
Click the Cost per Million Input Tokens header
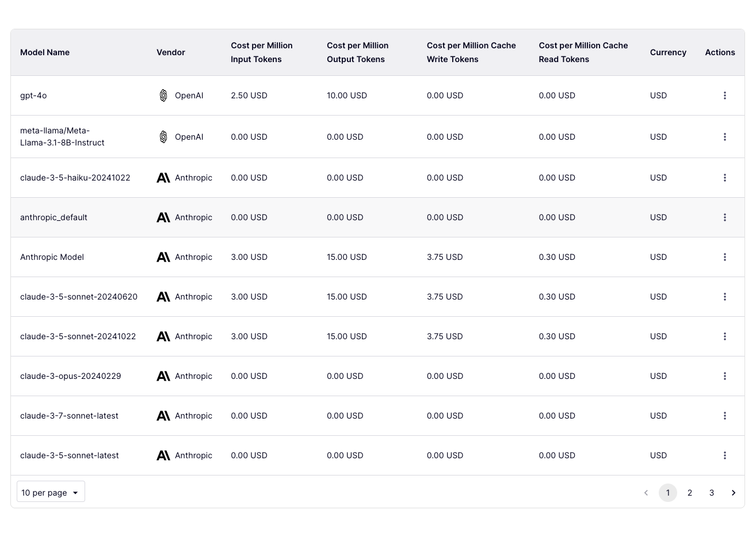262,52
